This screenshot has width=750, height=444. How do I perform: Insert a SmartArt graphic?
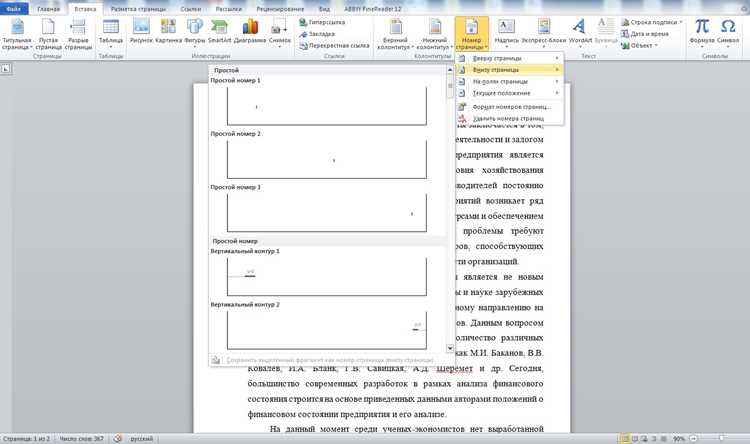pos(220,32)
